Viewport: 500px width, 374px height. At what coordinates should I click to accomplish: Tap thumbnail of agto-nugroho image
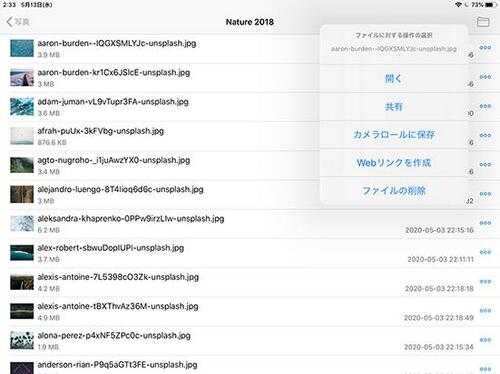22,165
